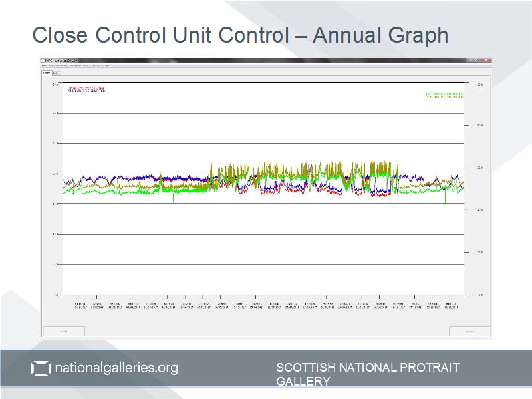The image size is (532, 399).
Task: Open the File menu
Action: pyautogui.click(x=44, y=66)
